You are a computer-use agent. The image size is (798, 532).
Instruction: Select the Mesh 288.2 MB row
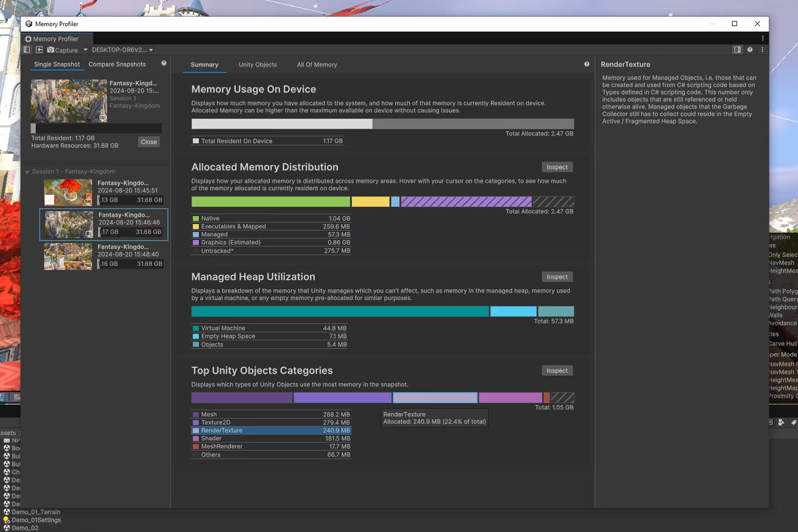click(x=271, y=414)
